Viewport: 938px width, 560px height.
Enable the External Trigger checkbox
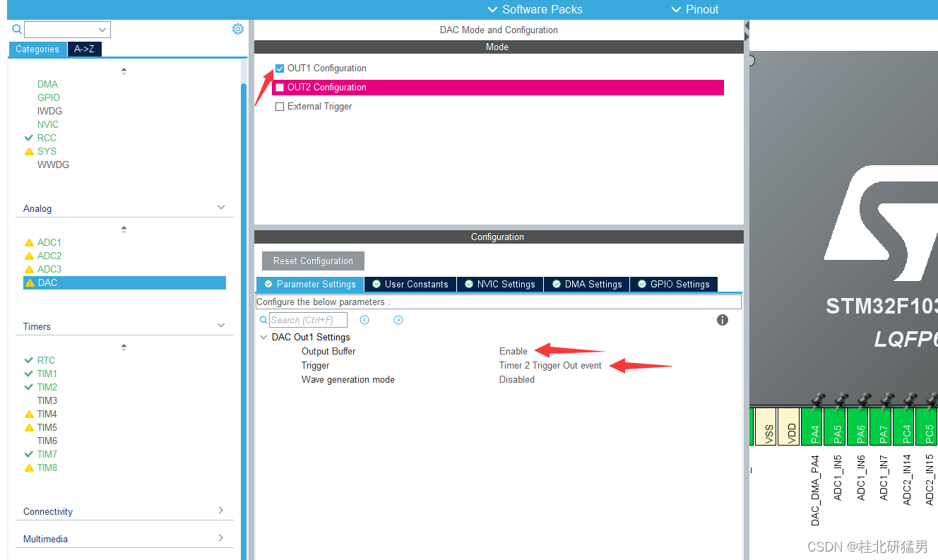(x=280, y=107)
